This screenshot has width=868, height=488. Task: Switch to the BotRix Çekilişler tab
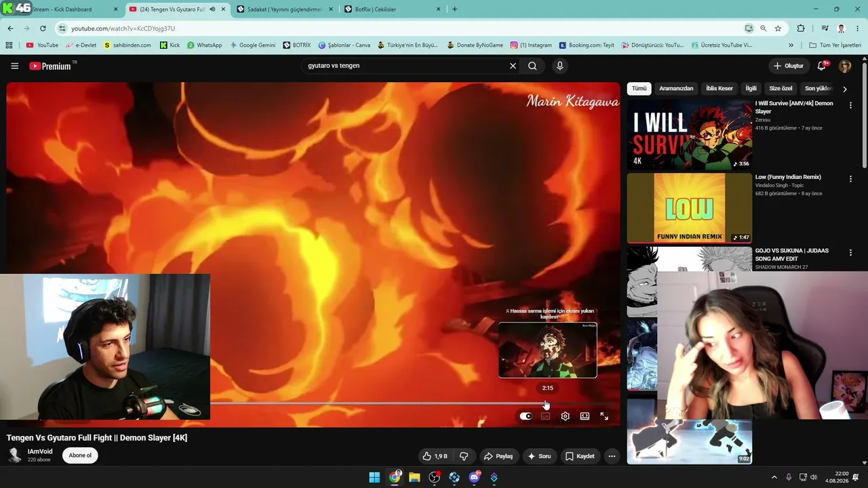click(x=393, y=9)
